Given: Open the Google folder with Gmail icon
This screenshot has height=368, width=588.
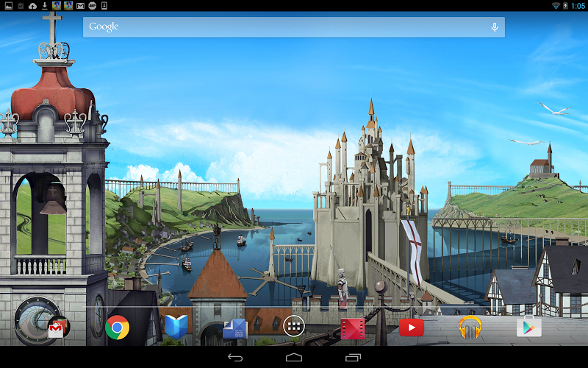Looking at the screenshot, I should [x=59, y=327].
